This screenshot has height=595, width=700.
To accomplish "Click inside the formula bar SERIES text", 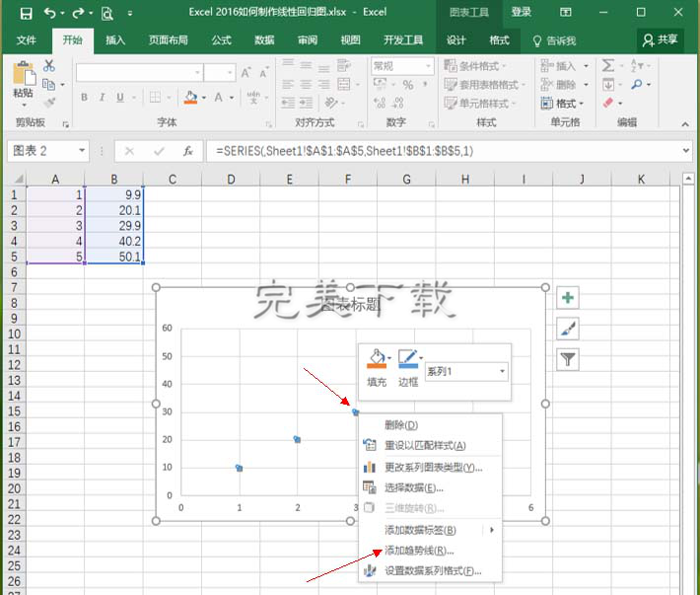I will coord(345,152).
